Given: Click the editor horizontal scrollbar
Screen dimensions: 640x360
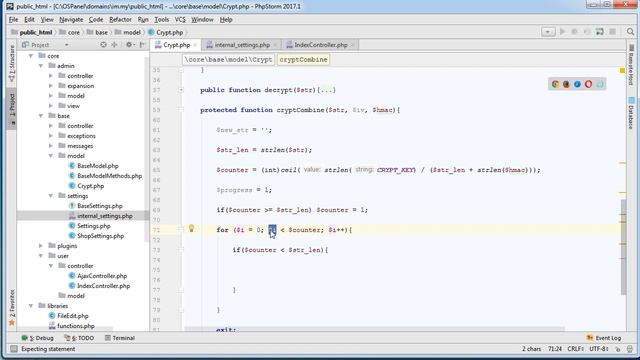Looking at the screenshot, I should pyautogui.click(x=374, y=329).
